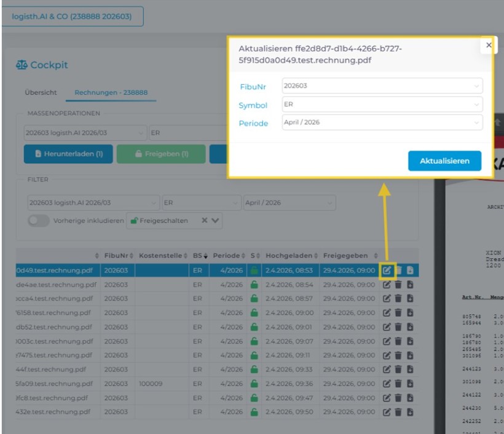Image resolution: width=504 pixels, height=434 pixels.
Task: Sort by Kostenstelle column header
Action: [x=163, y=256]
